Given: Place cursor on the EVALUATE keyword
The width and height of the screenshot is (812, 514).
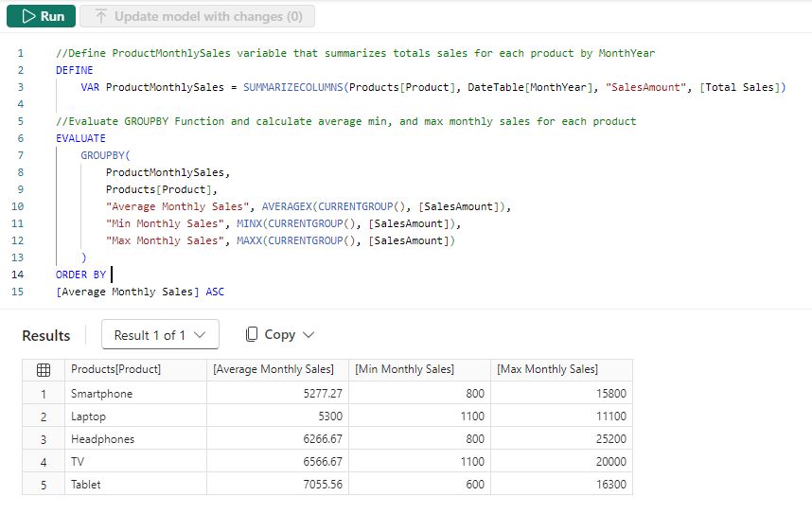Looking at the screenshot, I should point(80,138).
